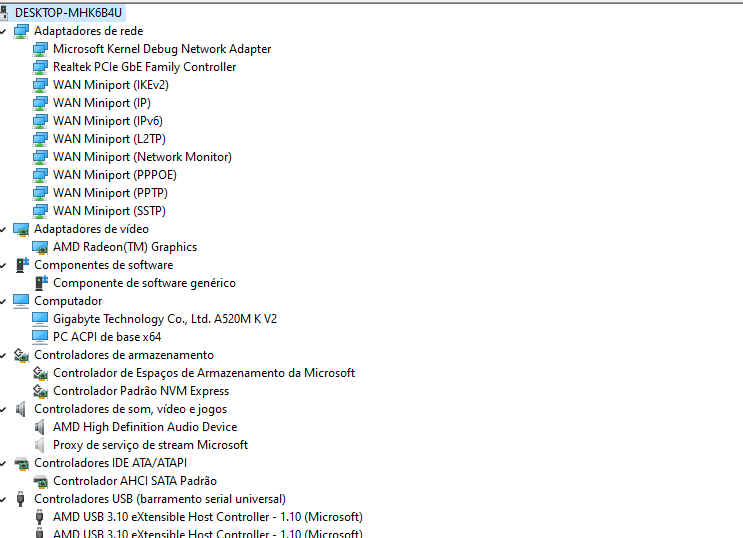743x538 pixels.
Task: Click icon next to WAN Miniport (SSTP)
Action: pyautogui.click(x=40, y=211)
